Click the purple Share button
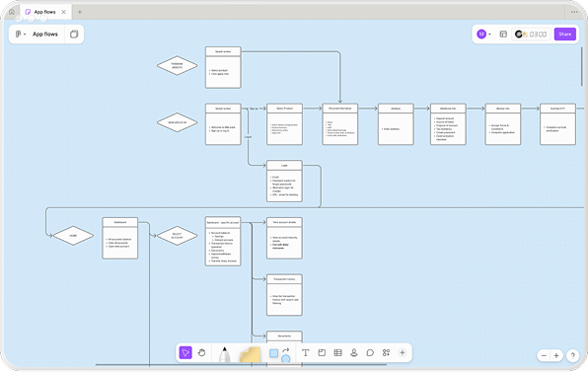 tap(564, 35)
